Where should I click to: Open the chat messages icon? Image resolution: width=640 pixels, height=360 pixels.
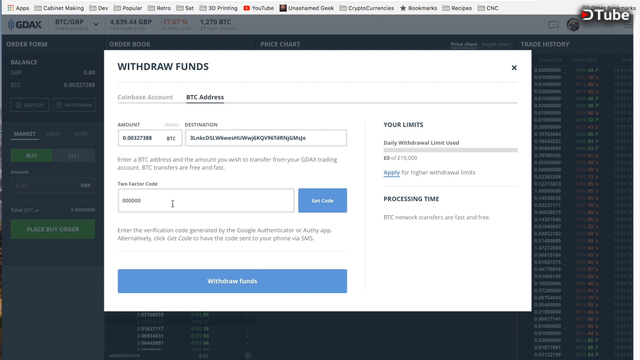[553, 25]
